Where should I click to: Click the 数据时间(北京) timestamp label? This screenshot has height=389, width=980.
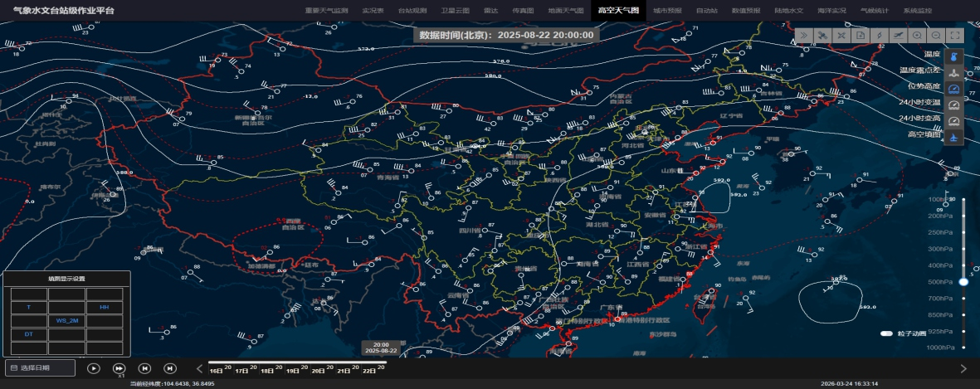(506, 35)
